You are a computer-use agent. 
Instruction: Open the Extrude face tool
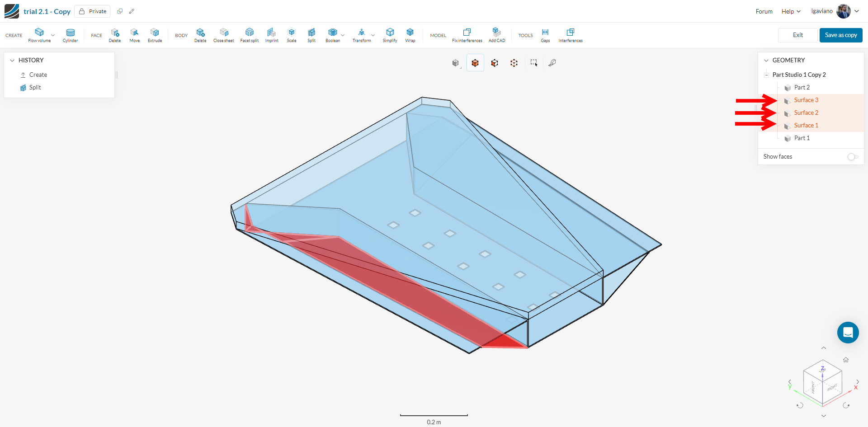pyautogui.click(x=155, y=34)
